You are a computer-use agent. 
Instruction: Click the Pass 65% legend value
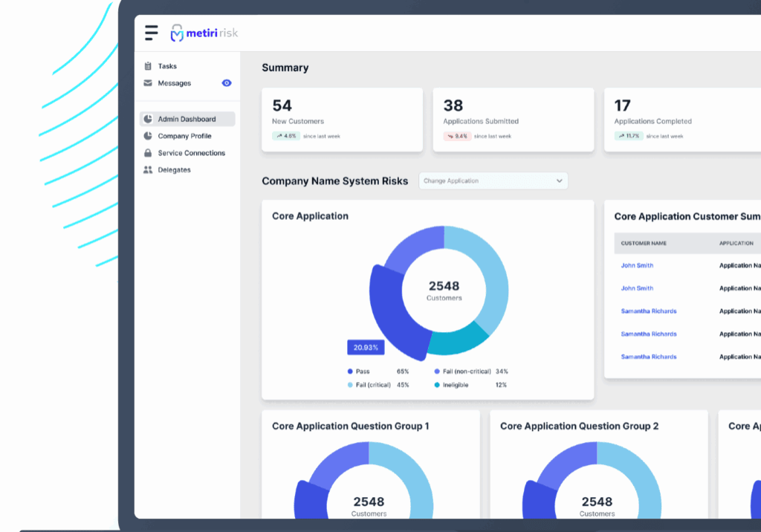coord(403,372)
